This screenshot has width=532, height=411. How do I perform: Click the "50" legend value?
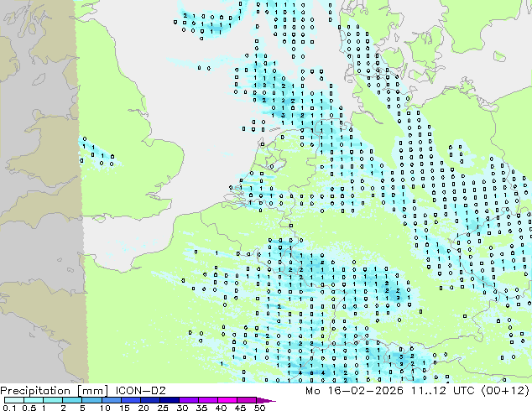coord(259,408)
